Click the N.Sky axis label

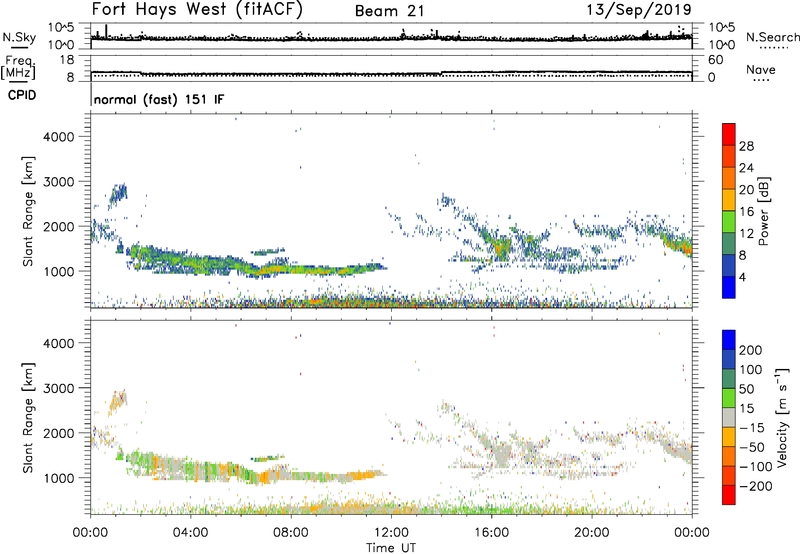pos(19,37)
